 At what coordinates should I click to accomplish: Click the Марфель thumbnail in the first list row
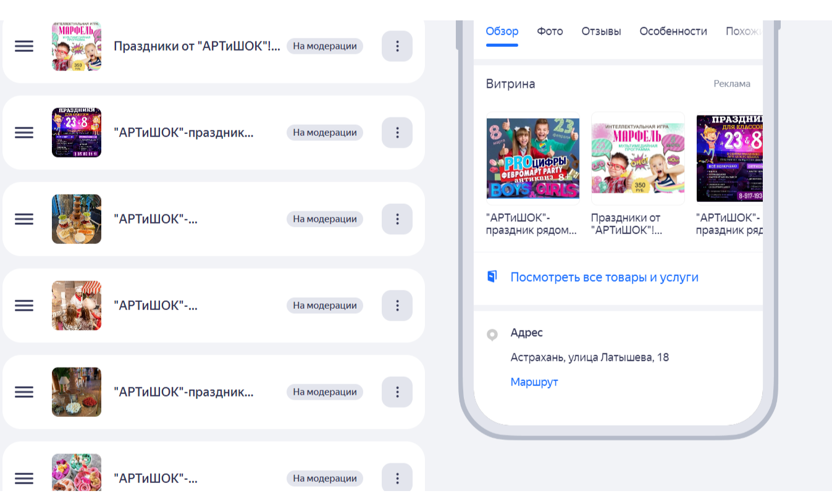click(77, 46)
